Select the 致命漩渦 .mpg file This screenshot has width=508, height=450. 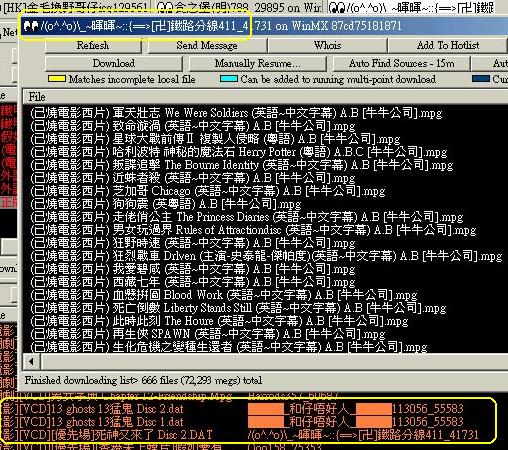click(193, 126)
